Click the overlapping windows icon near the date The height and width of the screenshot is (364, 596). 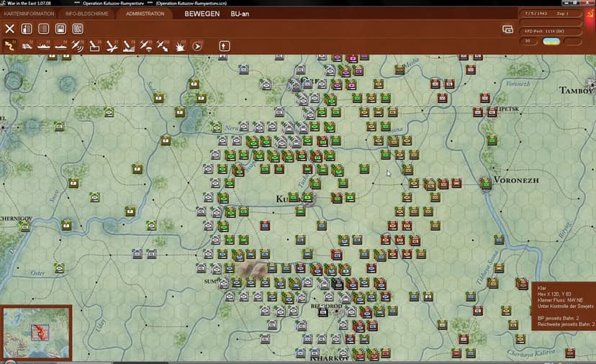point(507,29)
